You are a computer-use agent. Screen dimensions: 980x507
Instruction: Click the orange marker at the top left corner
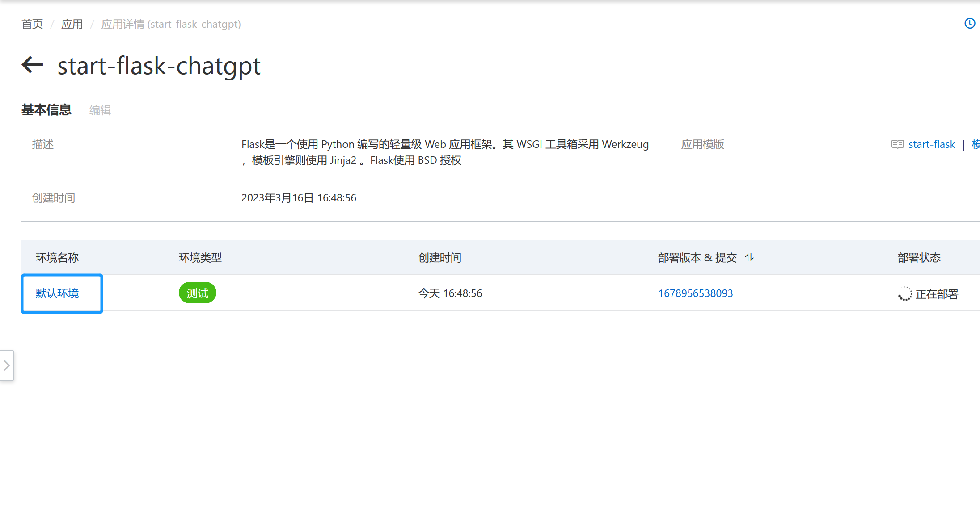click(22, 2)
